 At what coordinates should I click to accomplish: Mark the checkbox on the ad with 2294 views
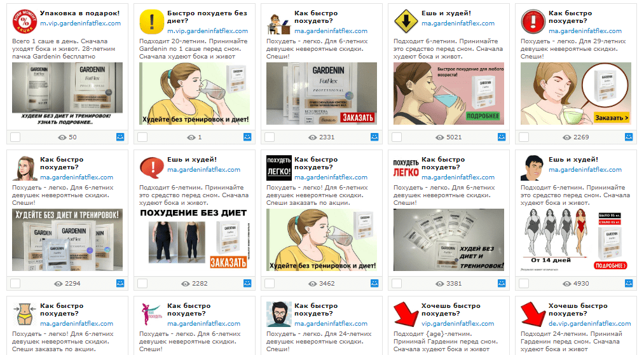[x=15, y=284]
